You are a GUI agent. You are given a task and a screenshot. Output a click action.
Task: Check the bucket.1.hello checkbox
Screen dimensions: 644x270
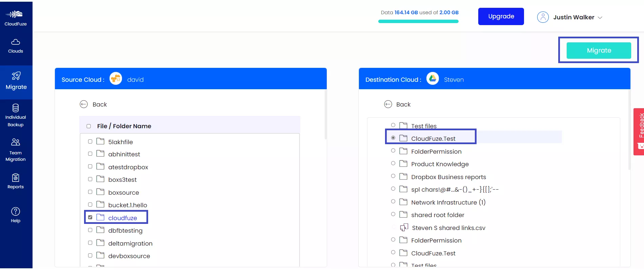[x=90, y=205]
